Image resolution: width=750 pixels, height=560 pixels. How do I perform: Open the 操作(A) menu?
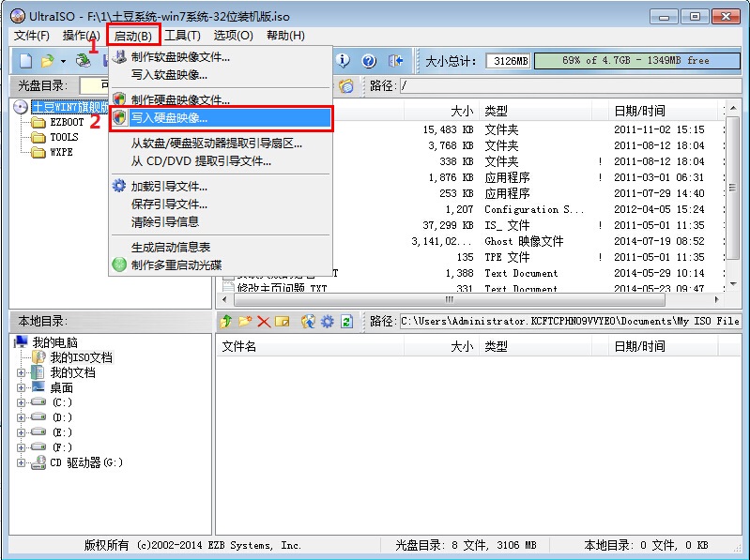[82, 36]
